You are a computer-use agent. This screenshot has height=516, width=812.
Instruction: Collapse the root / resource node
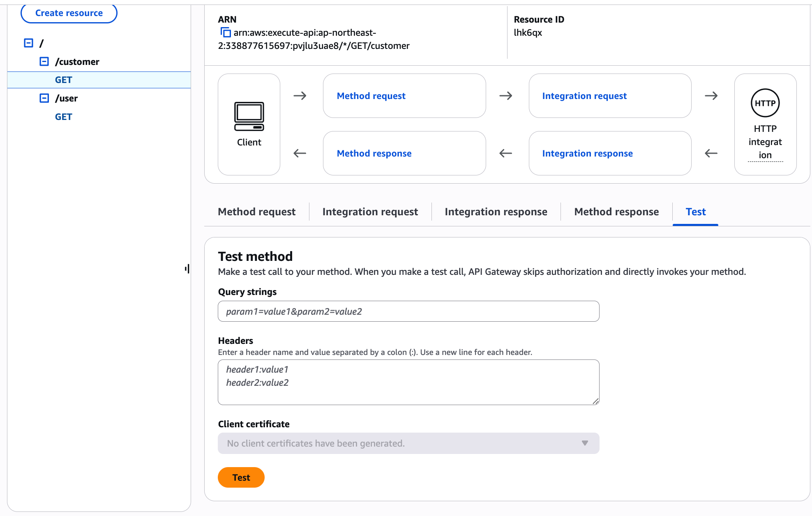click(x=28, y=43)
